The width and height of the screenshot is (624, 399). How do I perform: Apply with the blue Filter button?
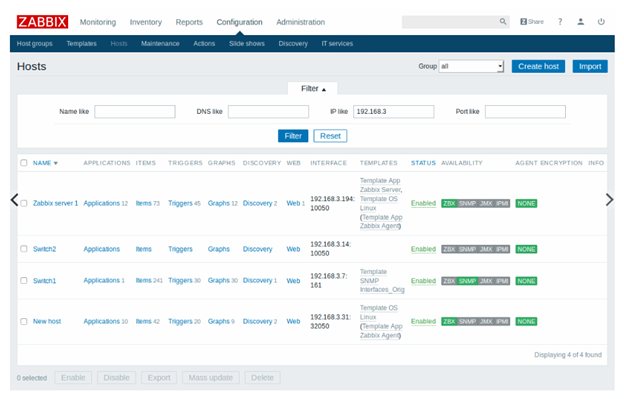[293, 136]
